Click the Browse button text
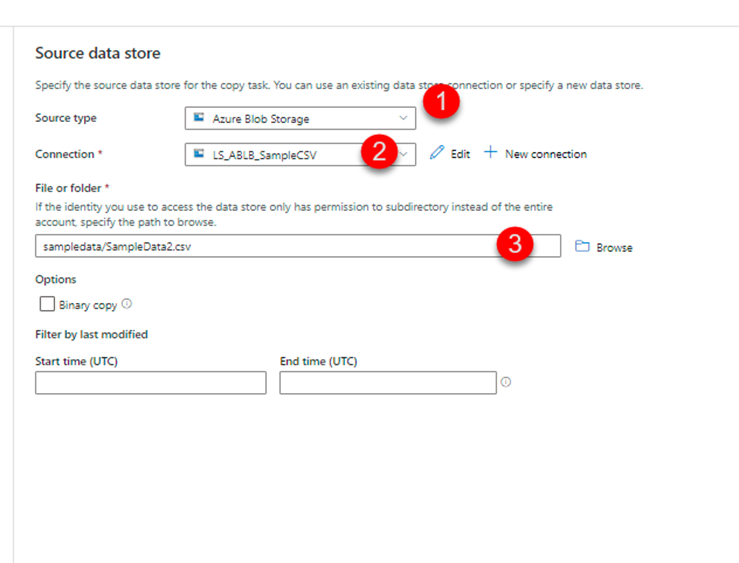This screenshot has height=563, width=739. (x=614, y=247)
